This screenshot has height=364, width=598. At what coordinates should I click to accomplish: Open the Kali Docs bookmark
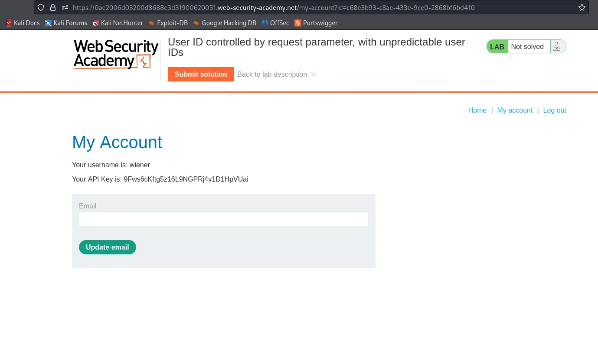coord(23,23)
